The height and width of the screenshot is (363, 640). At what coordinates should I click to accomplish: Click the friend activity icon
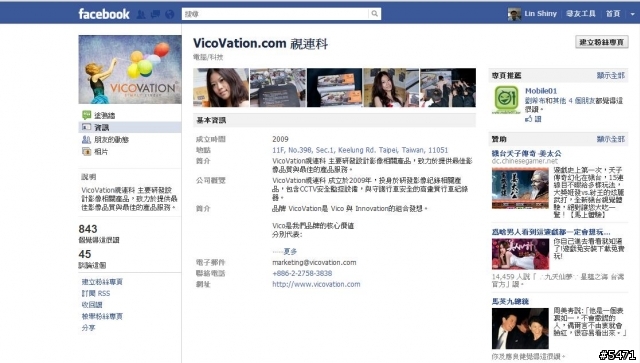87,140
